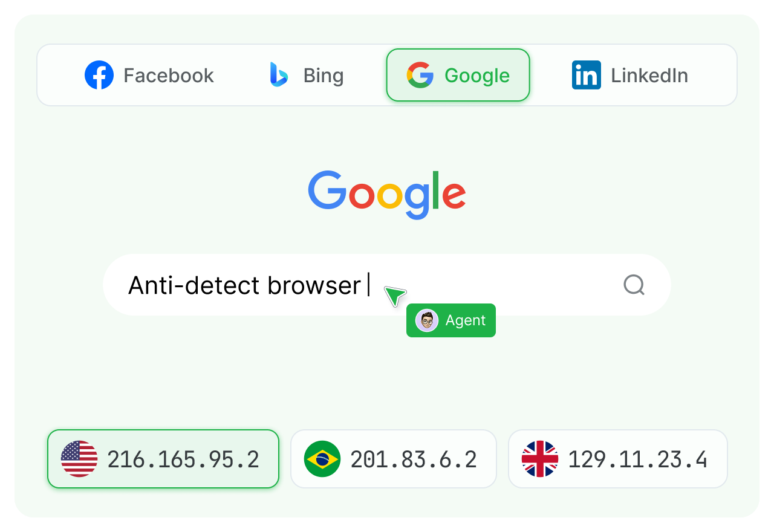The width and height of the screenshot is (774, 532).
Task: Select the Google tab label
Action: (x=476, y=76)
